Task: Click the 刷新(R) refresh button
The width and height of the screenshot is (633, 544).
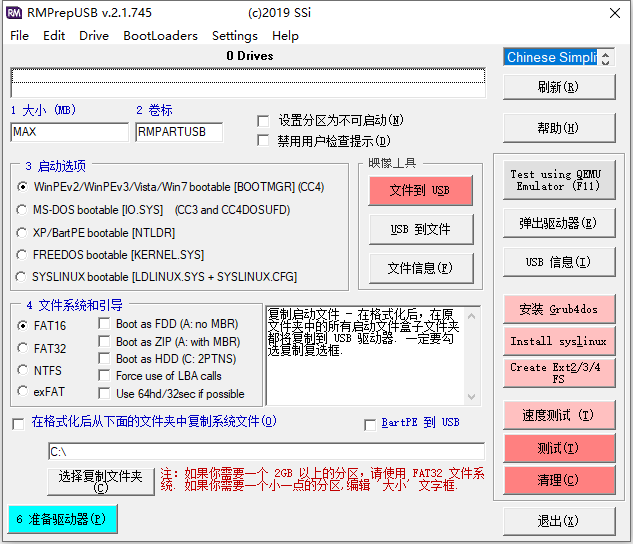Action: point(559,87)
